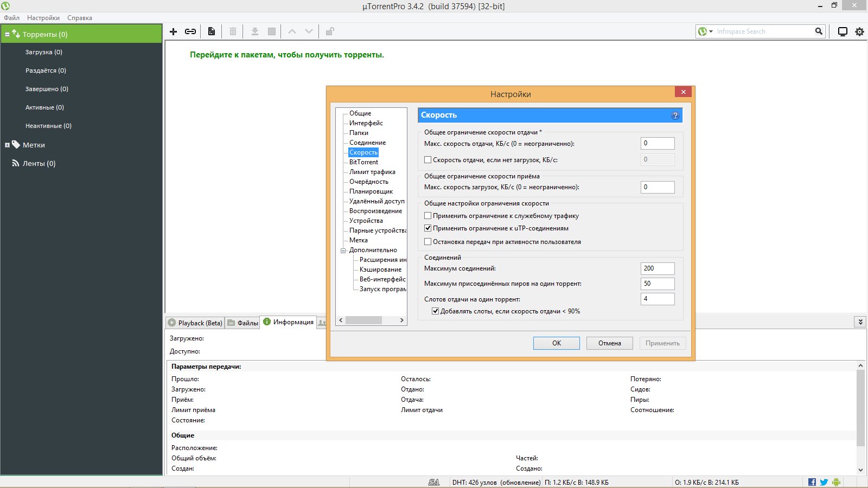Select Общие in settings tree
This screenshot has width=868, height=488.
click(x=360, y=113)
